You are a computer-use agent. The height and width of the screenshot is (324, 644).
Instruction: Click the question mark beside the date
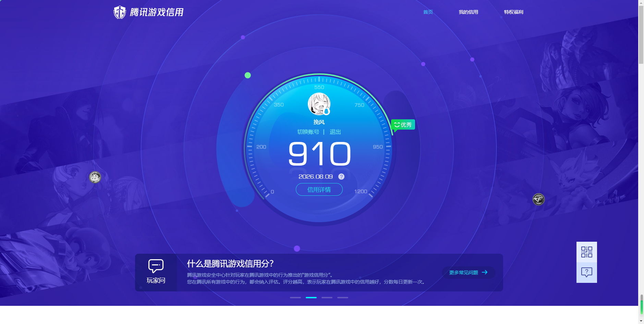tap(341, 177)
